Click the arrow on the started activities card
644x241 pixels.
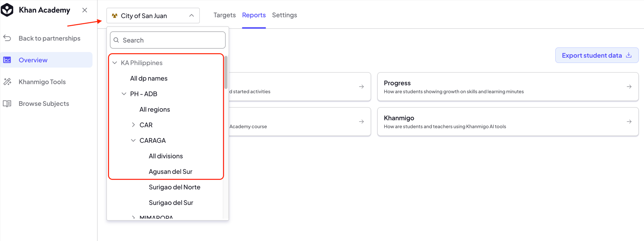361,87
